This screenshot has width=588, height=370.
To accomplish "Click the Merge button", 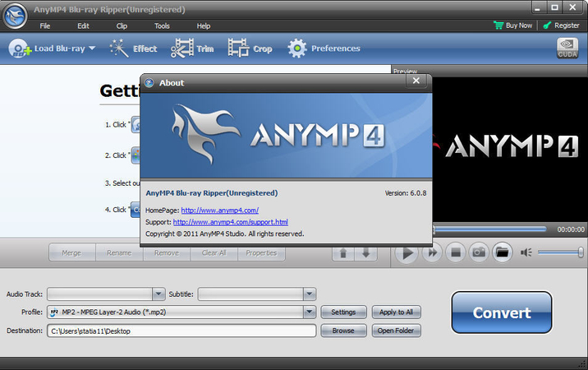I will coord(72,252).
